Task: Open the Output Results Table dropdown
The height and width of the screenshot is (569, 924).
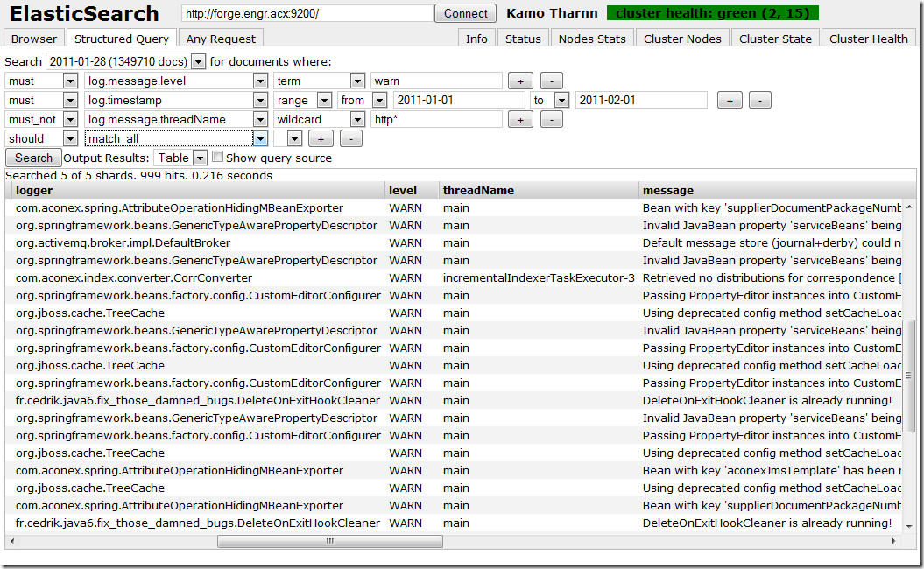Action: (180, 158)
